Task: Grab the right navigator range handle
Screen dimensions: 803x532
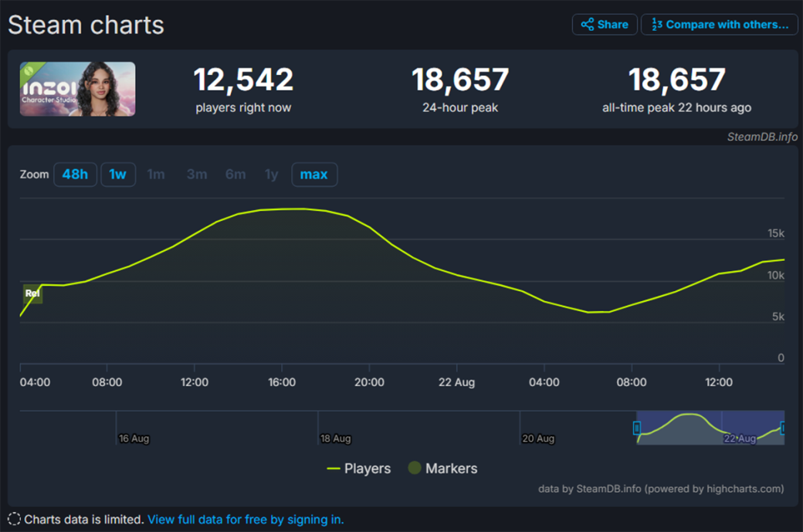Action: [x=783, y=428]
